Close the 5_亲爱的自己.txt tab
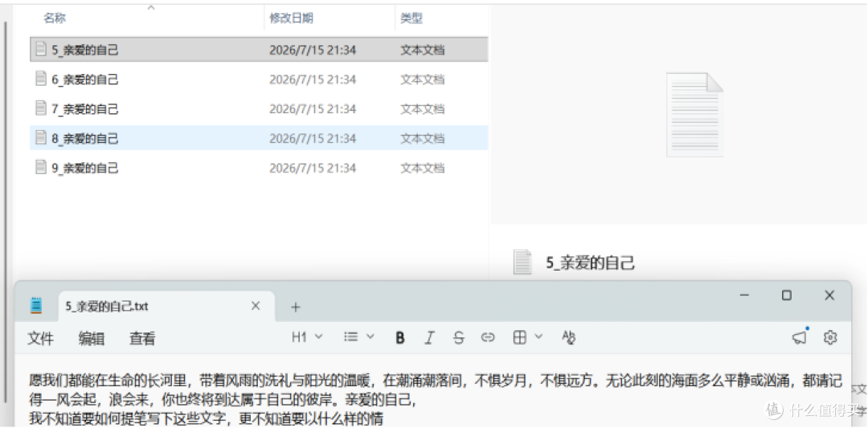Viewport: 868px width, 428px height. [256, 306]
